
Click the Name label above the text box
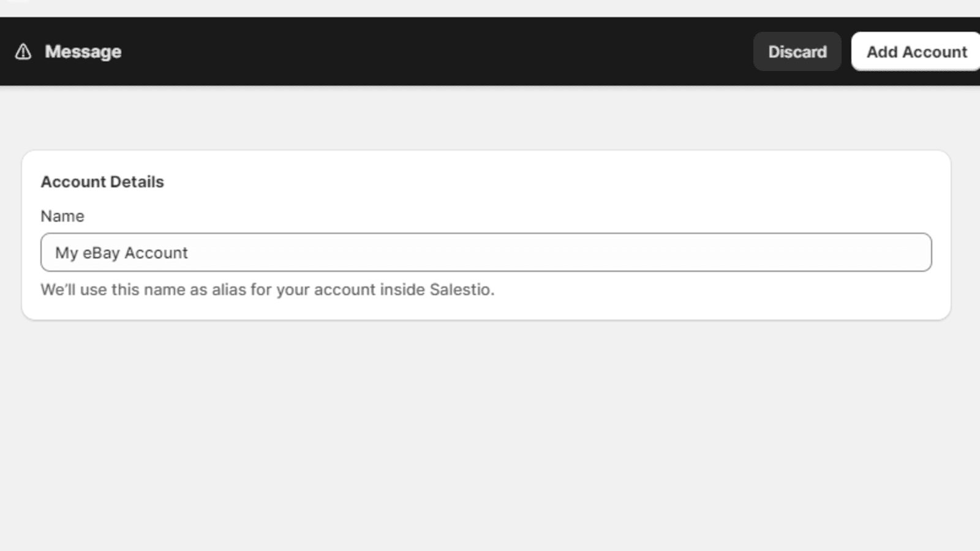(62, 216)
